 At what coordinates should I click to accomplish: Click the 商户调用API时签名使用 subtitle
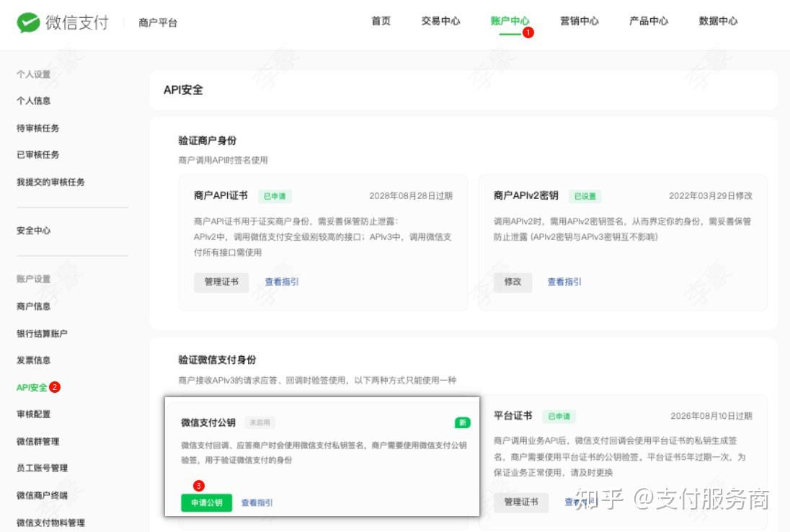click(223, 160)
